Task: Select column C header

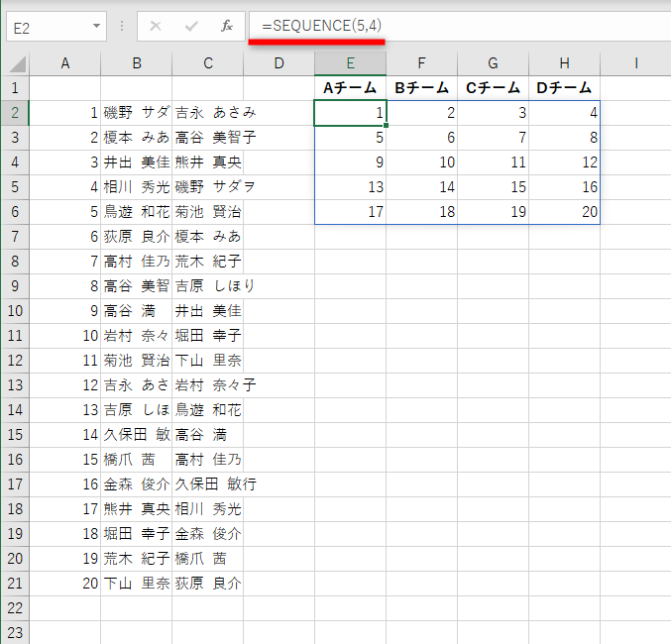Action: (208, 63)
